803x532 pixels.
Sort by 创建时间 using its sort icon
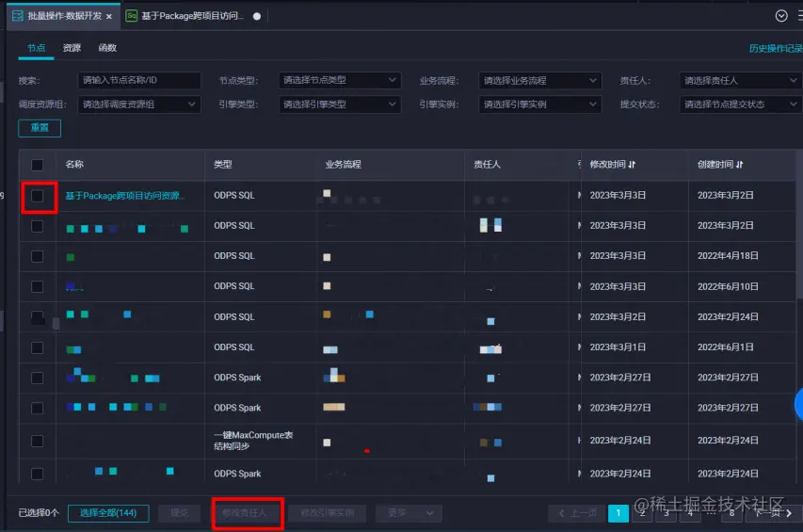740,165
